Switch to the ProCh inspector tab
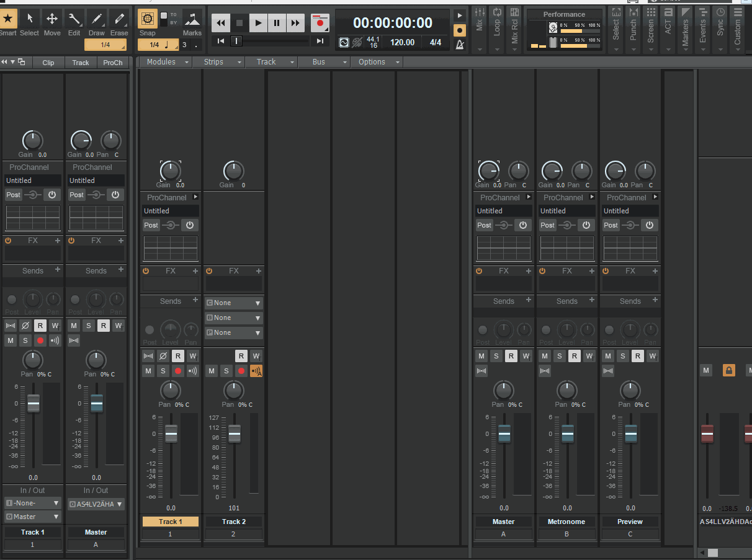This screenshot has height=560, width=752. 113,63
